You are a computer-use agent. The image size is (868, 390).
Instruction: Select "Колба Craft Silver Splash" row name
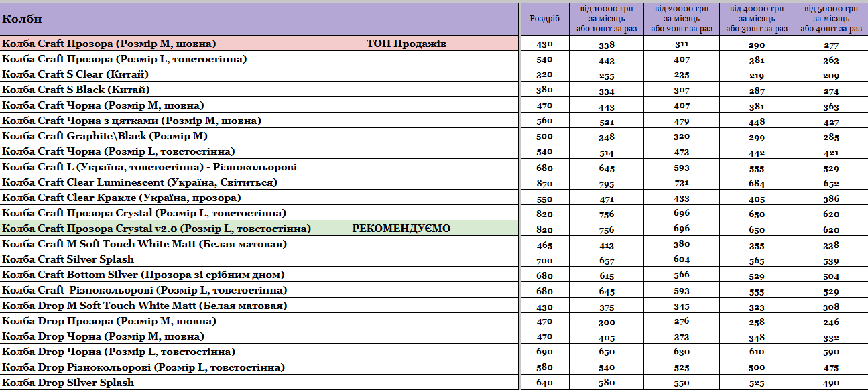tap(68, 259)
